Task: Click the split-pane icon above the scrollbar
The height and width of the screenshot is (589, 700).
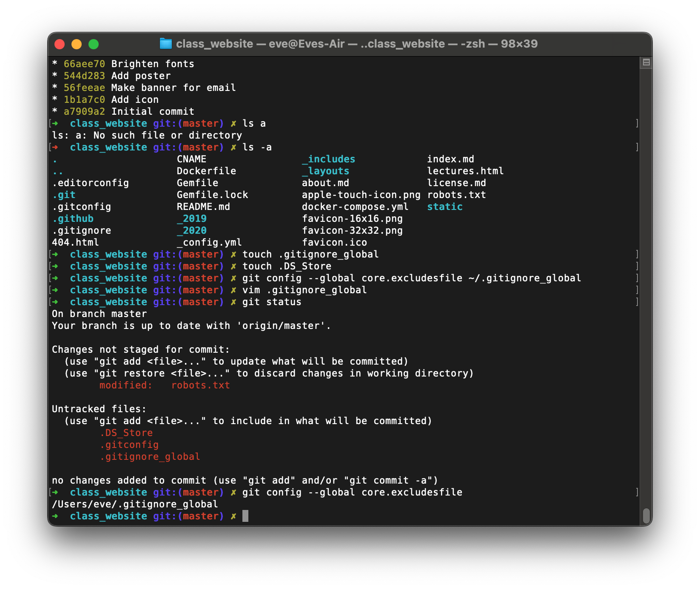Action: (x=646, y=62)
